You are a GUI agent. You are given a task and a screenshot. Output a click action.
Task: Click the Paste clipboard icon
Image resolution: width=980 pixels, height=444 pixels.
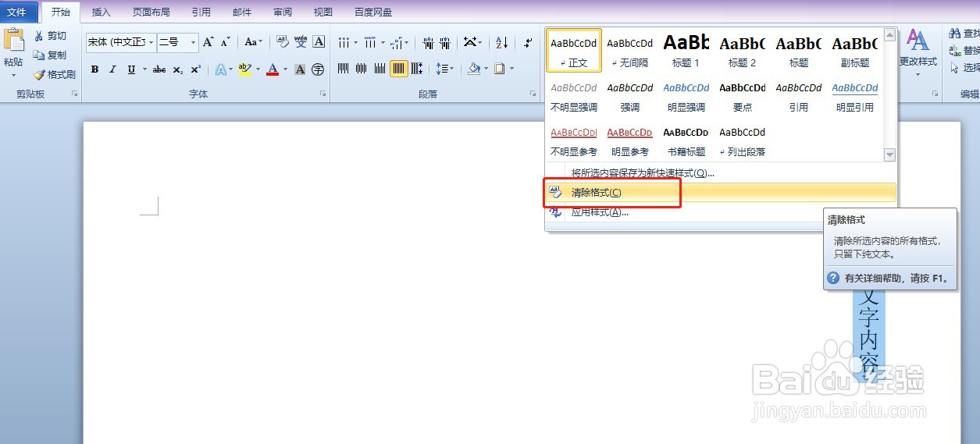pos(13,41)
